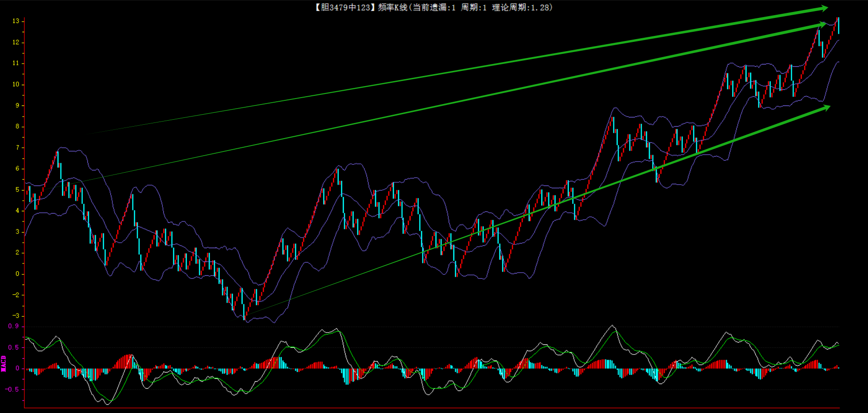The width and height of the screenshot is (868, 413).
Task: Click the 13 label on price axis
Action: point(16,21)
